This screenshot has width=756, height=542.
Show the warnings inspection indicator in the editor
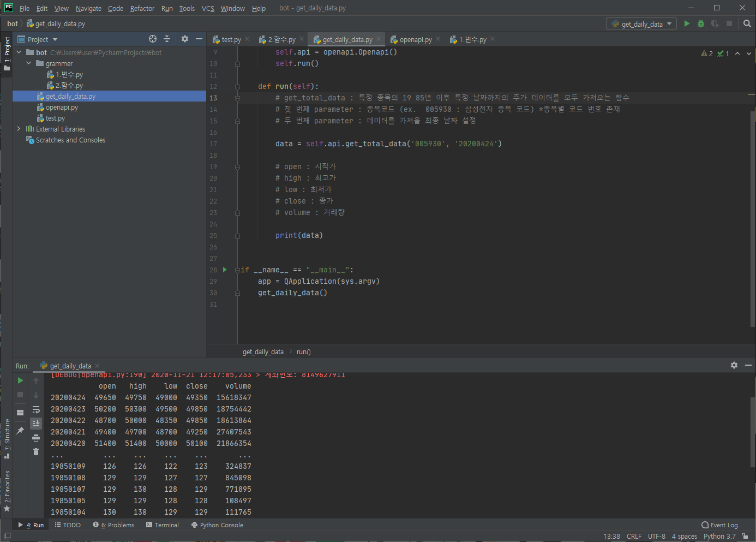tap(707, 53)
